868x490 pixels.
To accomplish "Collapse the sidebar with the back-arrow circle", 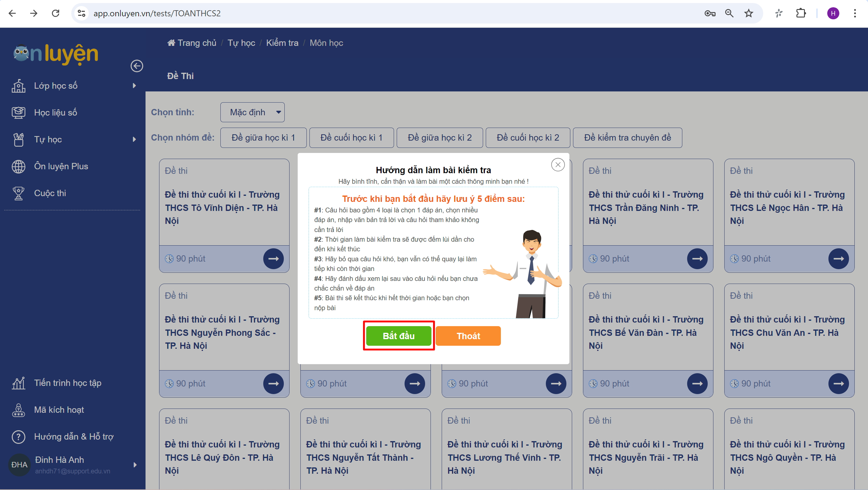I will [137, 66].
